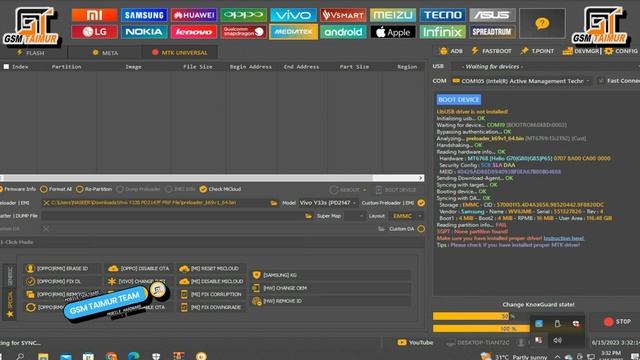Screen dimensions: 640x360
Task: Select the Infinix brand tile
Action: tap(443, 32)
